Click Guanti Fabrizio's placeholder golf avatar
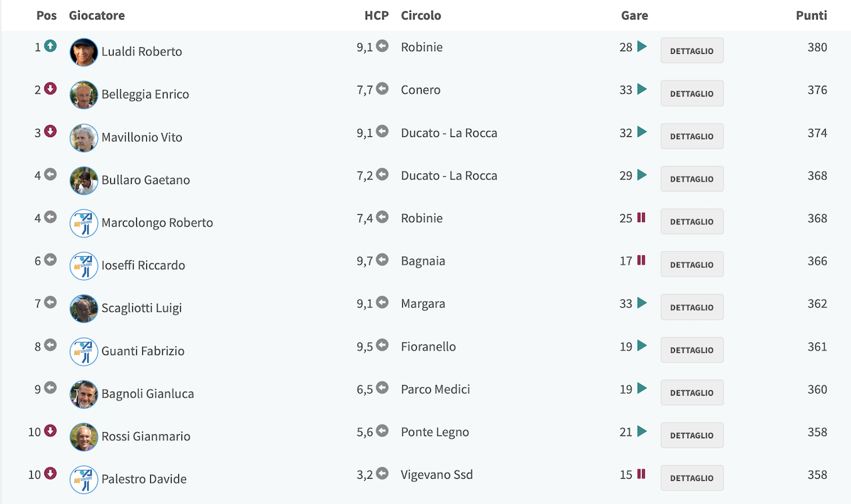The width and height of the screenshot is (851, 504). tap(84, 352)
